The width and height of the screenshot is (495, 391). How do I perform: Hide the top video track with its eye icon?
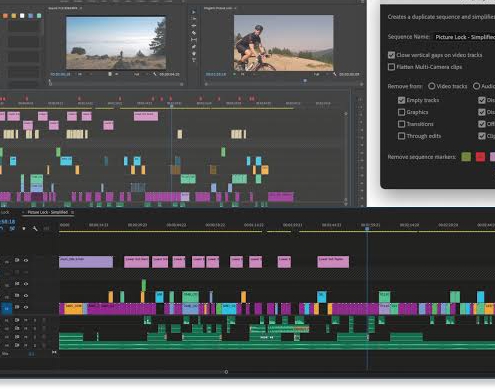pyautogui.click(x=26, y=260)
